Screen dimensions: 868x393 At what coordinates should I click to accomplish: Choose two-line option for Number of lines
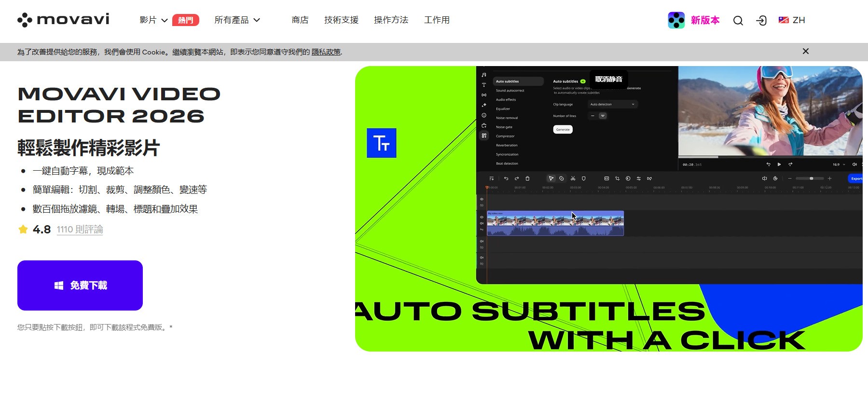pos(603,116)
